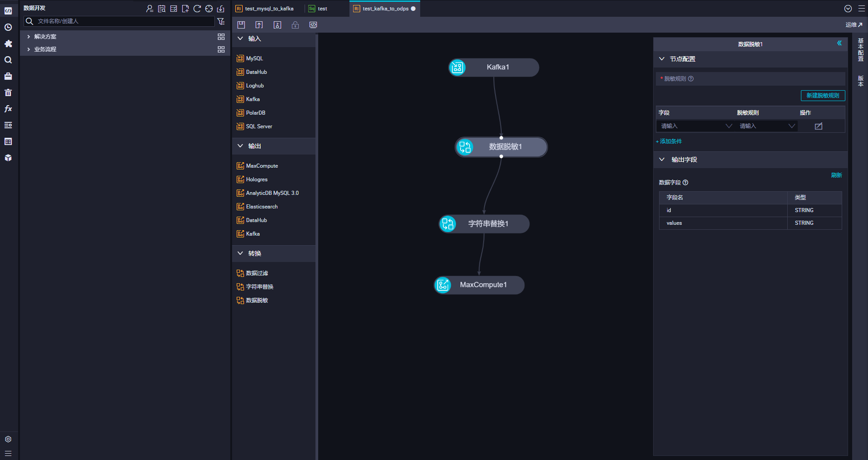Click the 刷新 link for output fields
The image size is (868, 460).
(837, 175)
